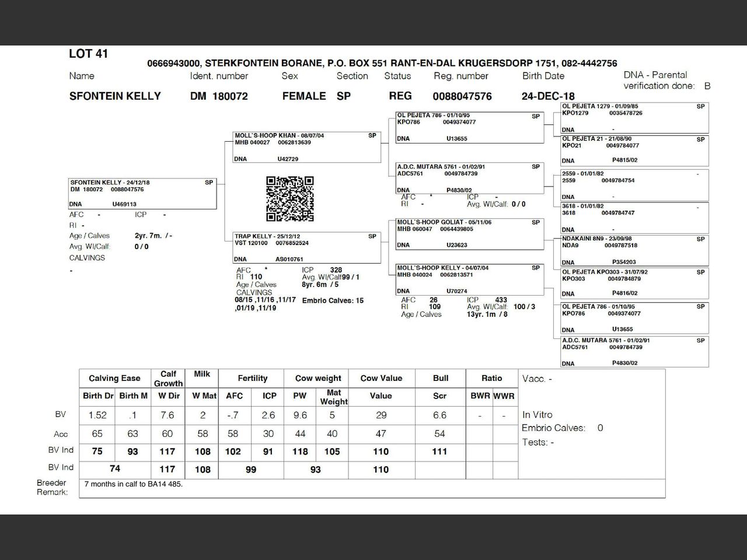Click the Bull Scr BV value 6.6
The height and width of the screenshot is (560, 747).
point(439,415)
